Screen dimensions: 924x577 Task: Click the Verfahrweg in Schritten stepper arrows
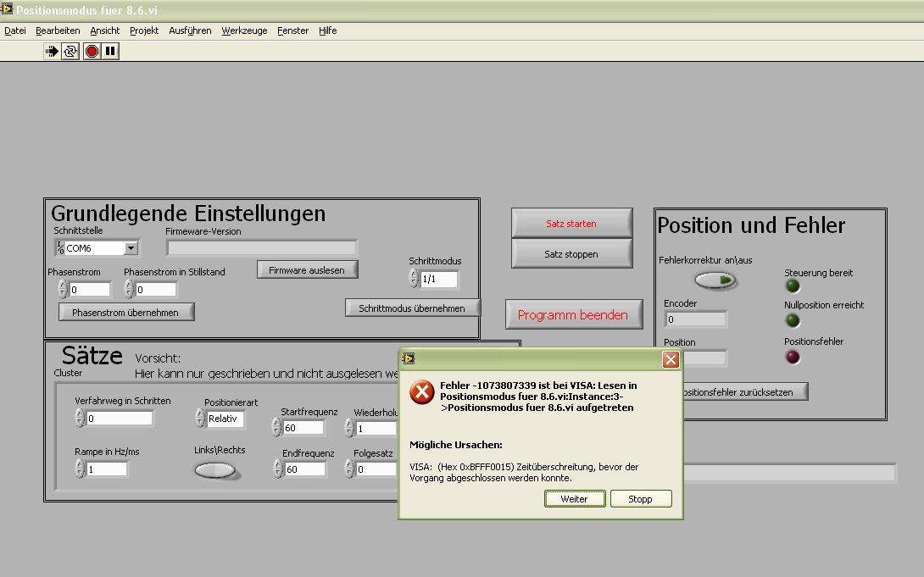coord(81,418)
